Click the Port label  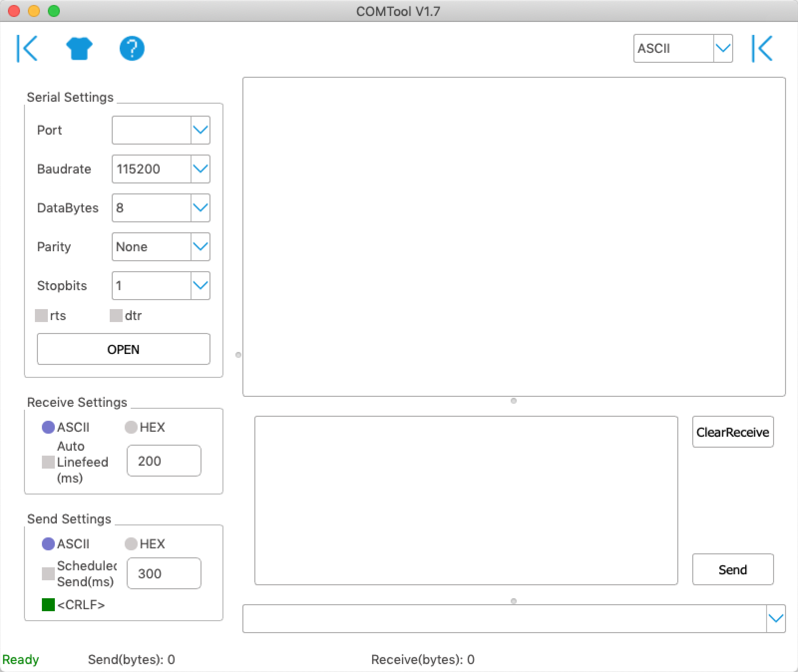tap(49, 130)
